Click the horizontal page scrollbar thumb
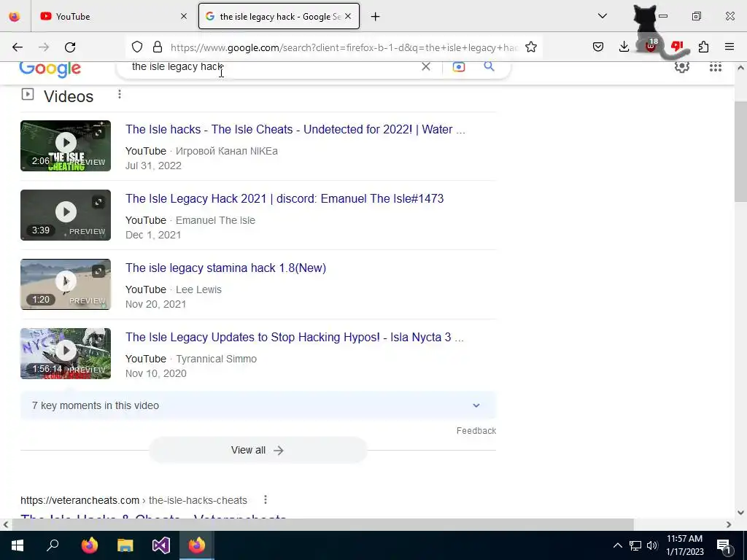Image resolution: width=747 pixels, height=560 pixels. pos(322,524)
